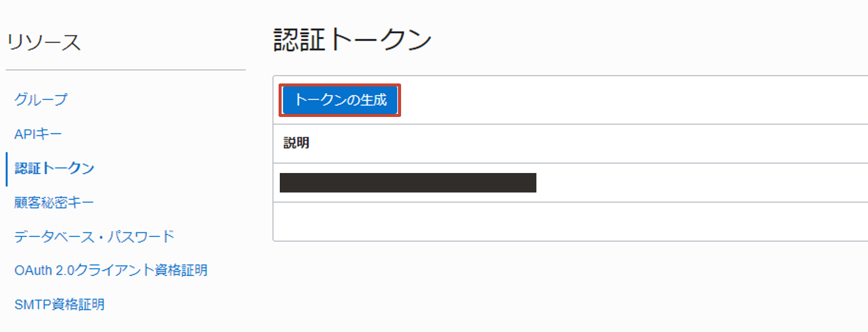Show the SMTP資格証明 section
The height and width of the screenshot is (332, 868).
[60, 304]
